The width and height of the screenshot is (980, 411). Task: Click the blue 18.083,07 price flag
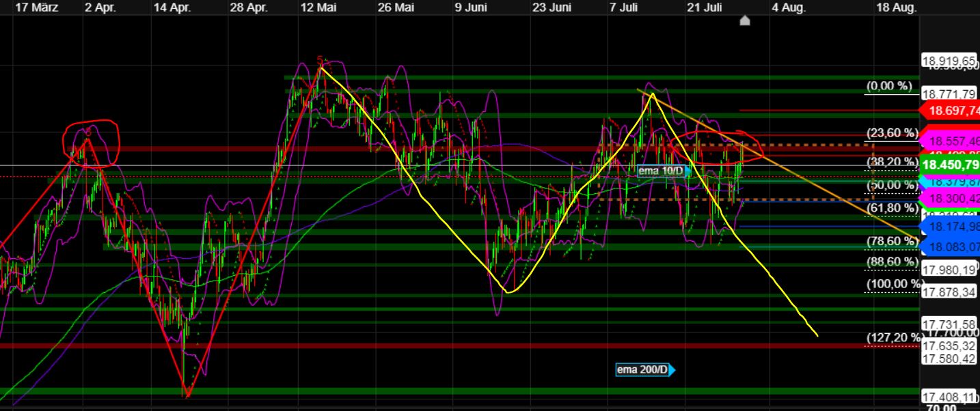[950, 246]
